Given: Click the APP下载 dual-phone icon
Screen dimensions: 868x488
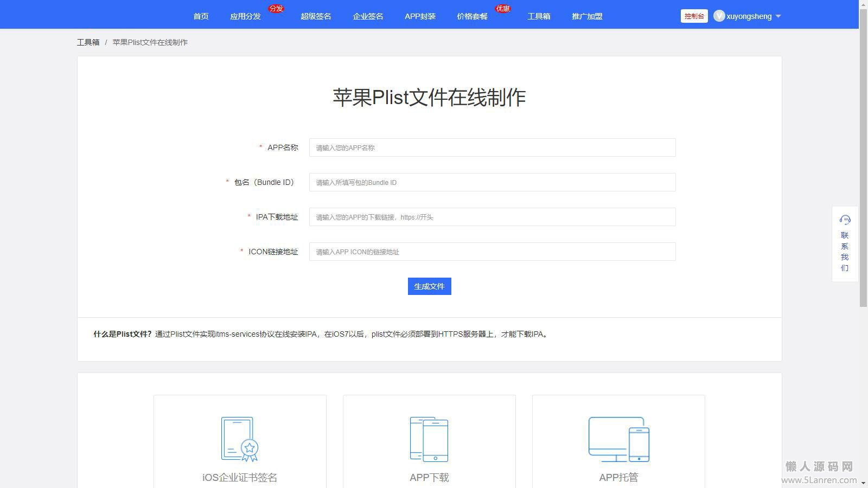Looking at the screenshot, I should (429, 439).
